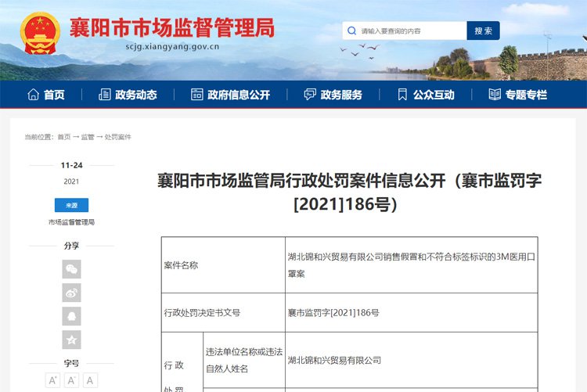Focus the search query input field
The width and height of the screenshot is (587, 392).
tap(411, 31)
